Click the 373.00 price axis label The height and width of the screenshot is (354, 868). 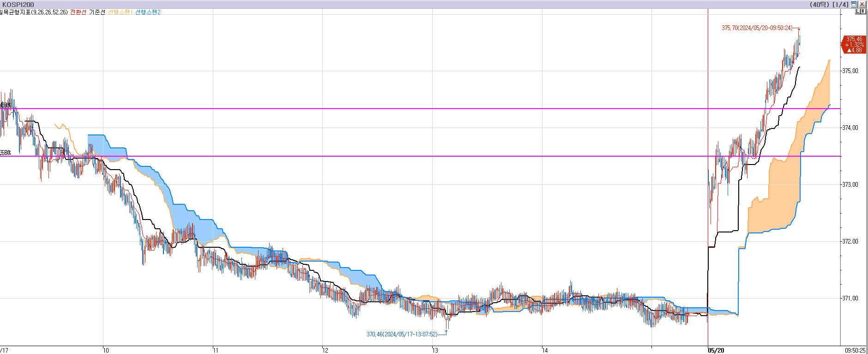coord(850,184)
